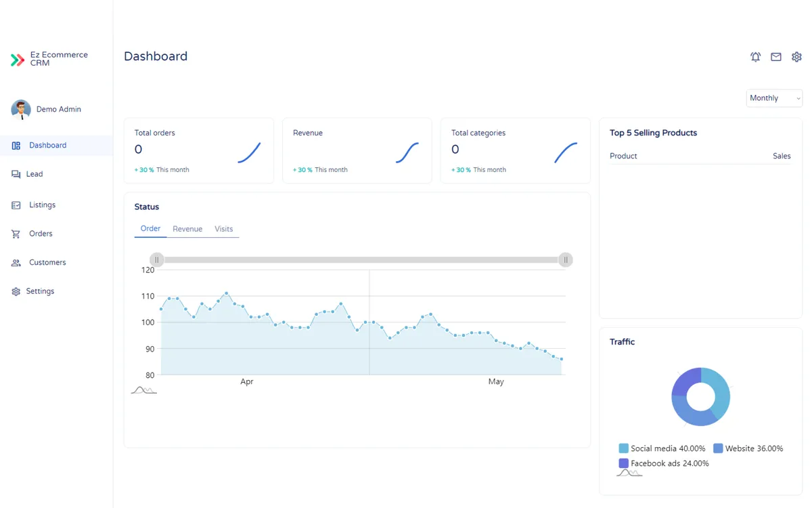Viewport: 812px width, 508px height.
Task: Click the grey chart range scrollbar track
Action: 361,260
